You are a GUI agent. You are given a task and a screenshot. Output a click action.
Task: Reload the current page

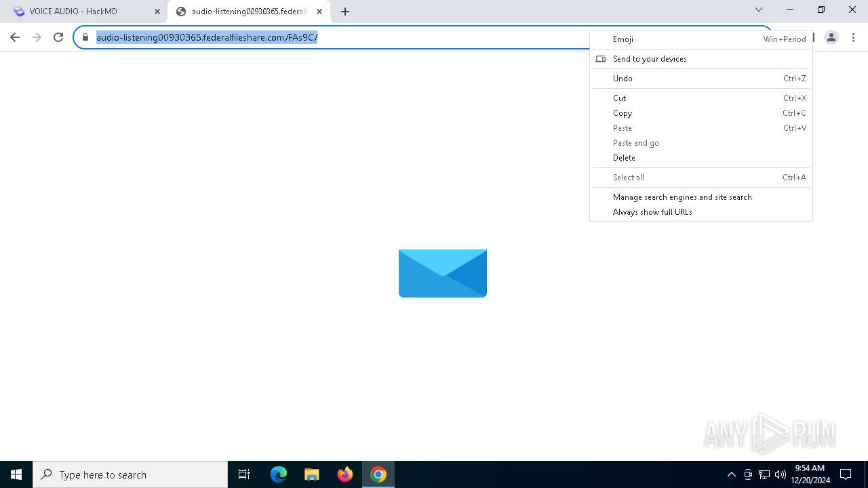(58, 37)
